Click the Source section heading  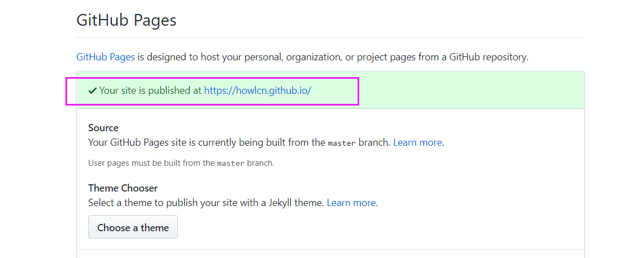coord(103,128)
